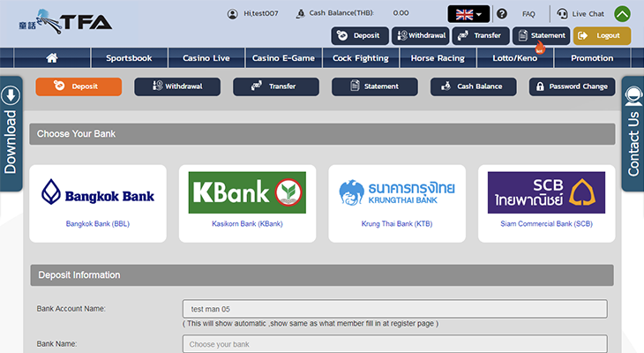Select the Withdrawal tab in account bar
644x353 pixels.
click(x=177, y=86)
